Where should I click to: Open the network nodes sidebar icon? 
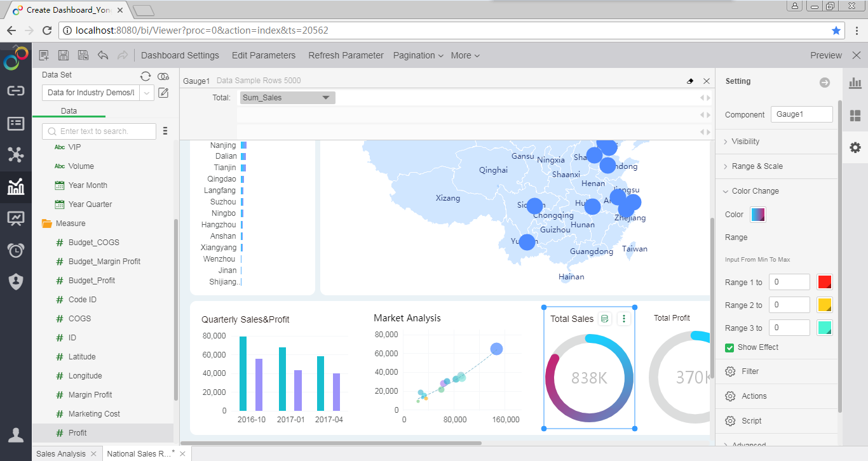16,154
